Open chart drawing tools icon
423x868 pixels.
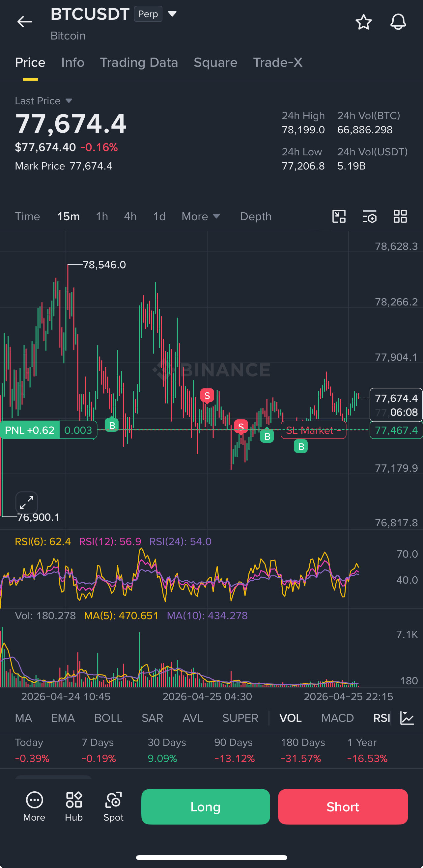tap(339, 216)
